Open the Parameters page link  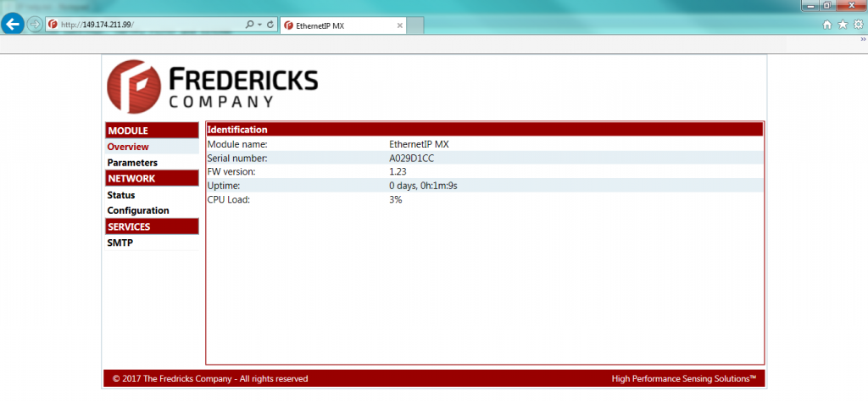132,163
